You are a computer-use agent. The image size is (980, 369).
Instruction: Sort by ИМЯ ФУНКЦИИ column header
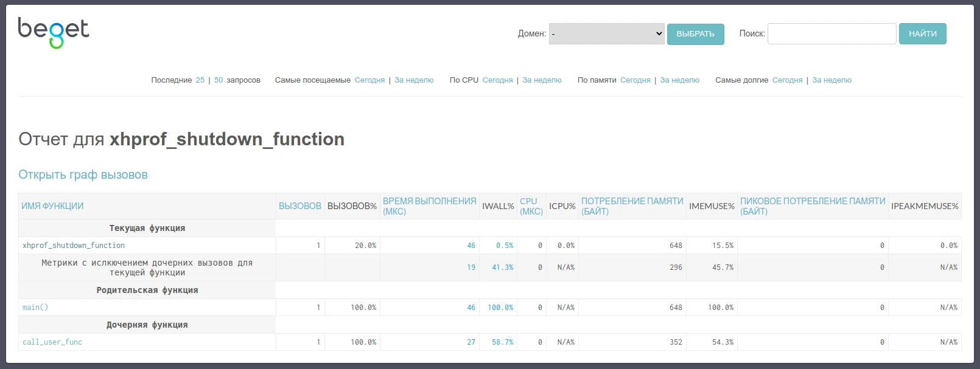(x=52, y=206)
